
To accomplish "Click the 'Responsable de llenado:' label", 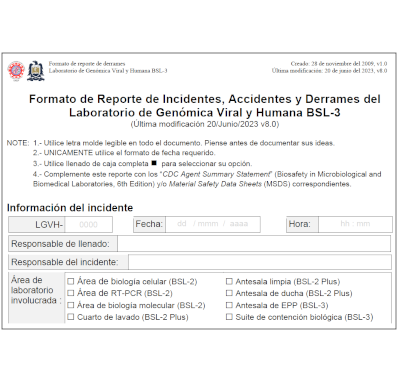I will [x=60, y=244].
